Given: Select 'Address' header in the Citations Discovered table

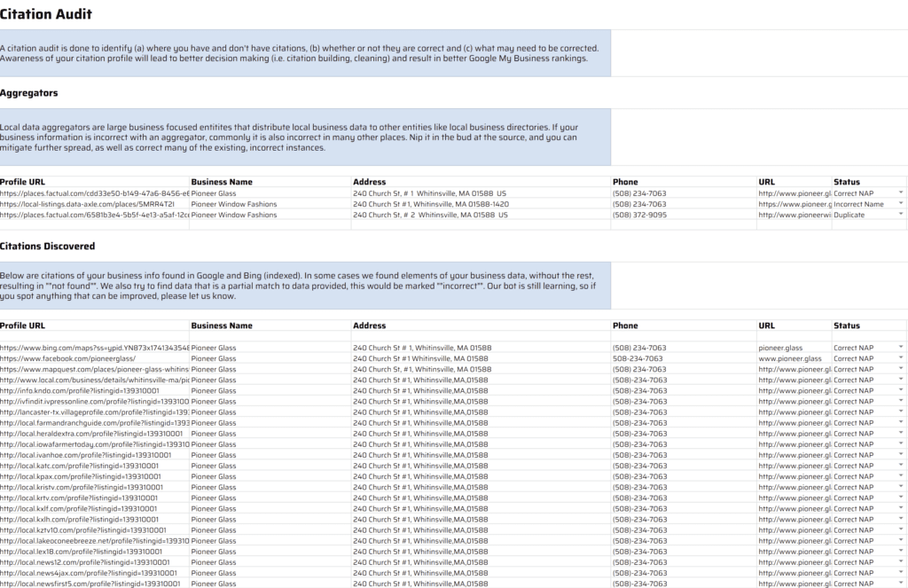Looking at the screenshot, I should tap(370, 325).
